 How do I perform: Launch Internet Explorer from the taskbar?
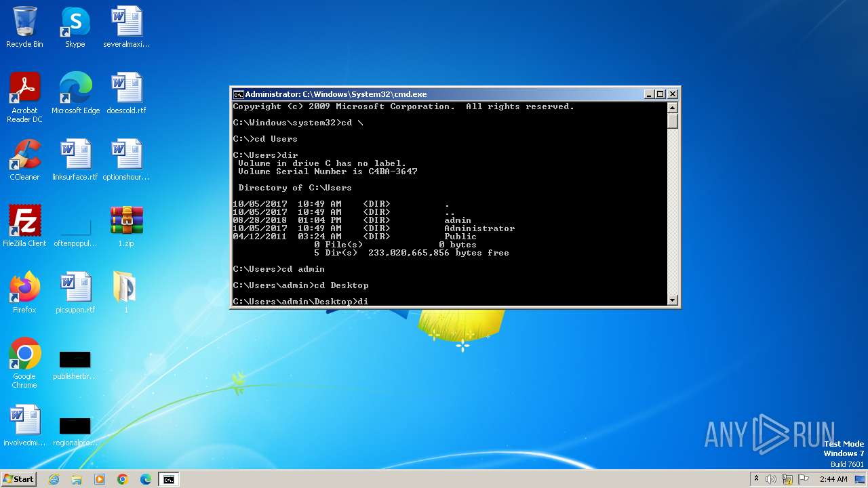(x=54, y=479)
